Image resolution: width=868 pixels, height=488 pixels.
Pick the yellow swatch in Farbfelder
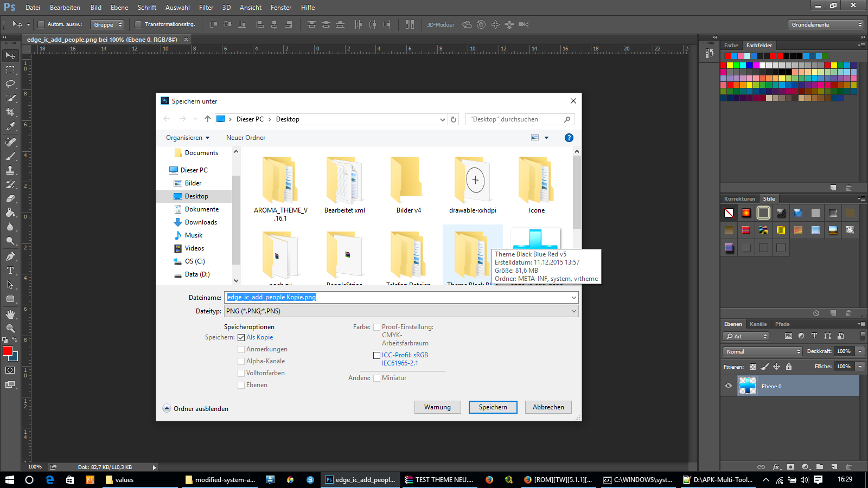[x=730, y=66]
